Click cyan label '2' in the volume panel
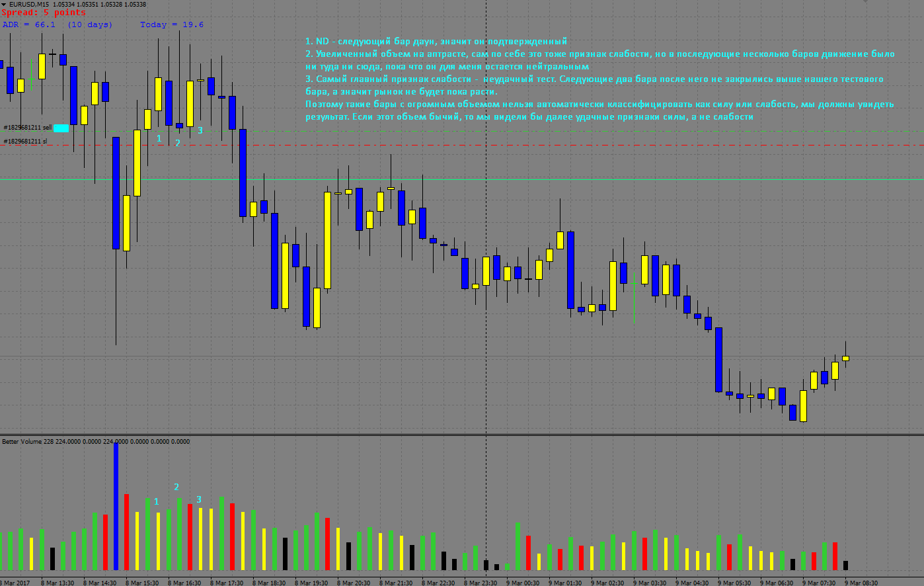924x586 pixels. click(176, 487)
